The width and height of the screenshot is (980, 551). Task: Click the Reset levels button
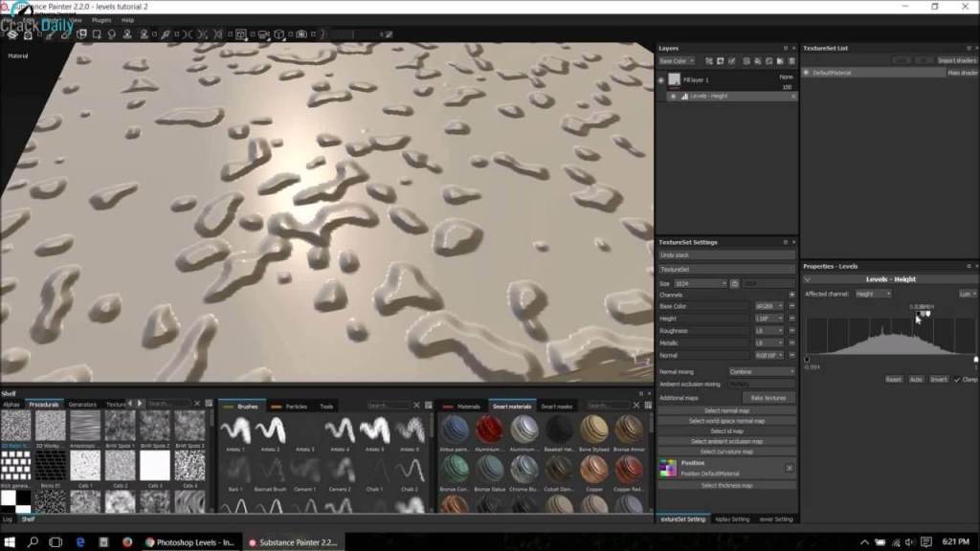pyautogui.click(x=894, y=379)
